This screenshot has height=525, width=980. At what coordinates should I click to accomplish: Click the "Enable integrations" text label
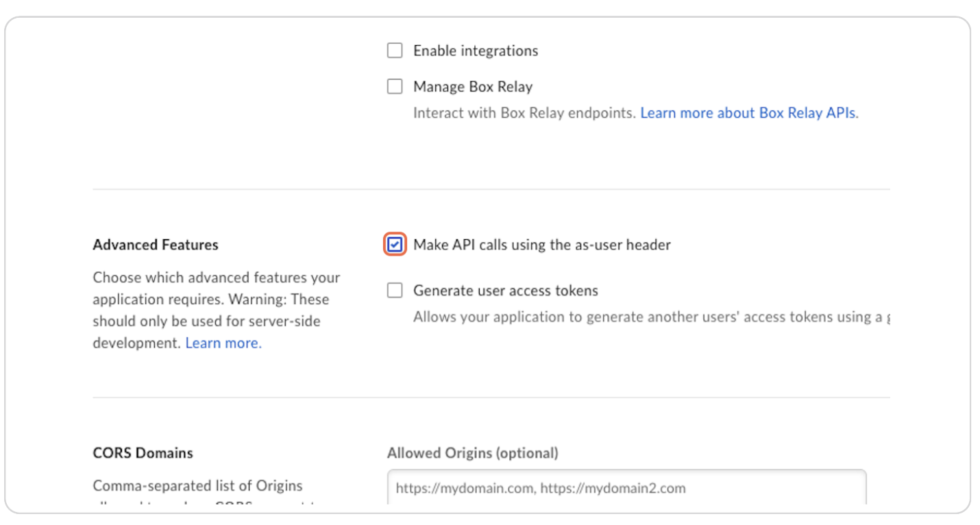point(475,50)
